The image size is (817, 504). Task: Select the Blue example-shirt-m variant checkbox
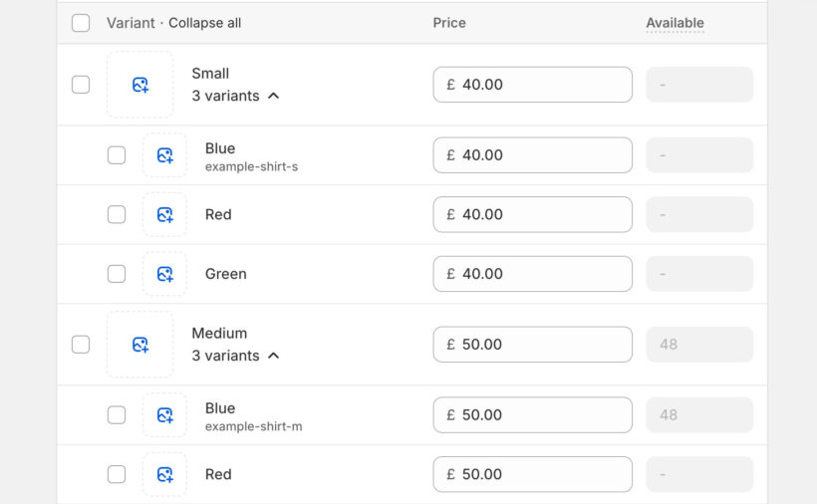[117, 415]
